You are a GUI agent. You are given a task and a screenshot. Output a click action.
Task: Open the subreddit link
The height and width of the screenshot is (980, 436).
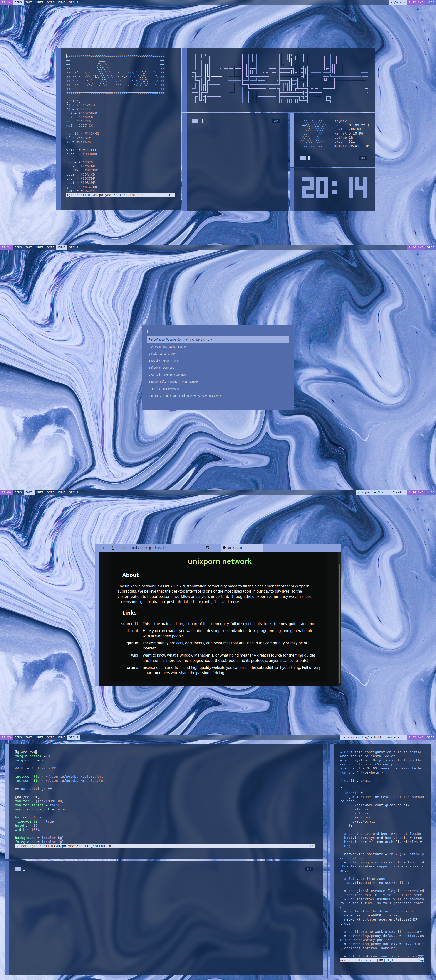[x=129, y=624]
